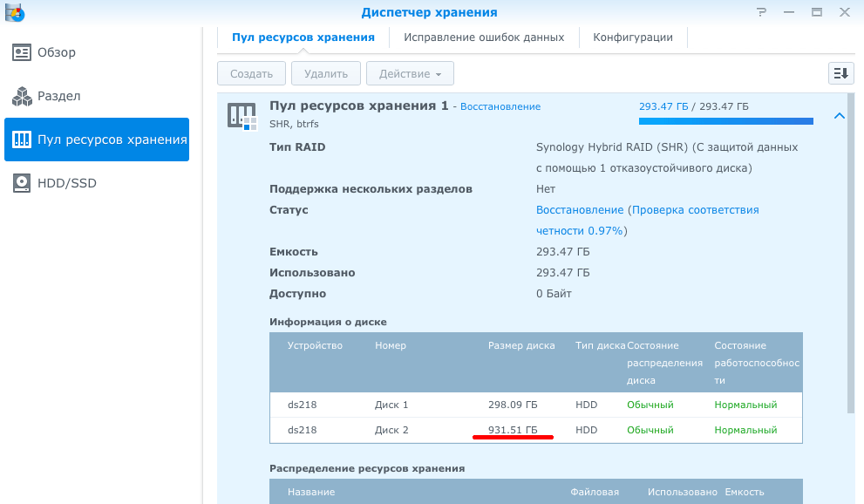864x504 pixels.
Task: Collapse the storage pool 1 details chevron
Action: [x=839, y=115]
